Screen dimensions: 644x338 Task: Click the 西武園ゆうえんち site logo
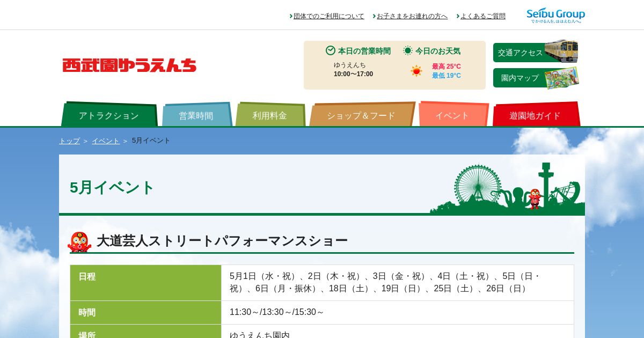tap(129, 65)
